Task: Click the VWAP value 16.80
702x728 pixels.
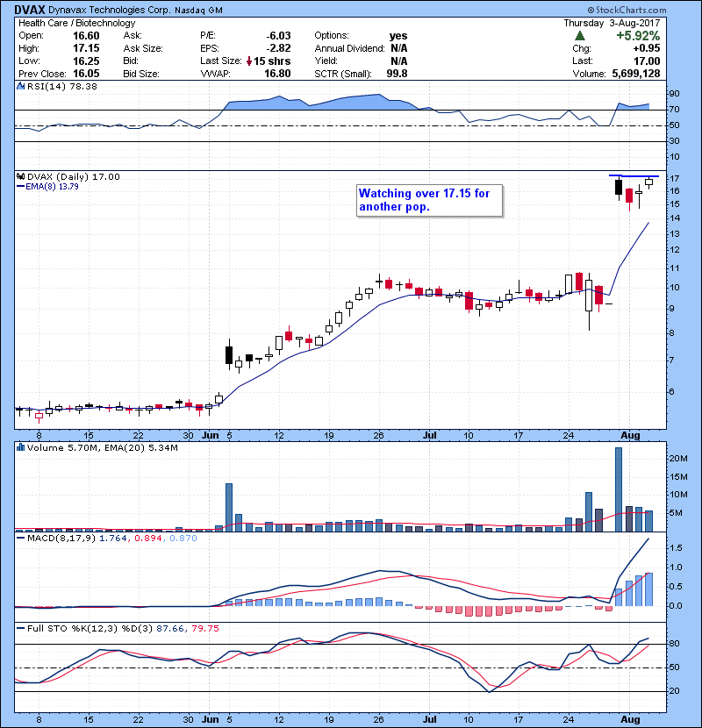Action: click(277, 74)
